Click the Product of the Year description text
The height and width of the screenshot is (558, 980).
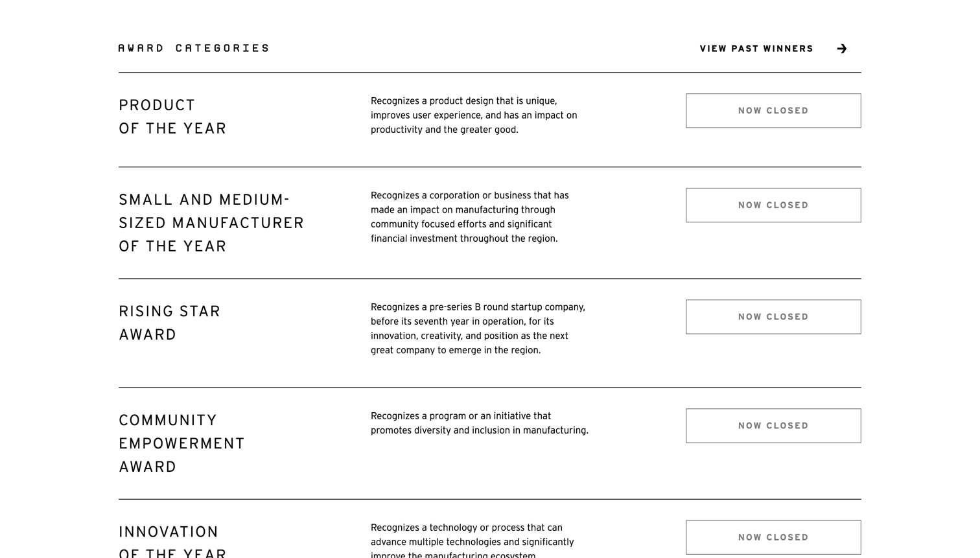click(x=473, y=115)
